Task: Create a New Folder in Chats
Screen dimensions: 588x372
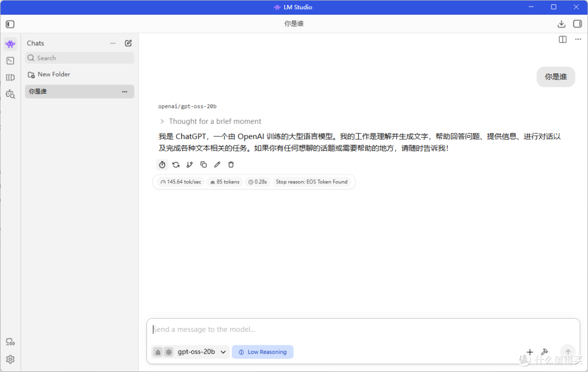Action: point(49,75)
